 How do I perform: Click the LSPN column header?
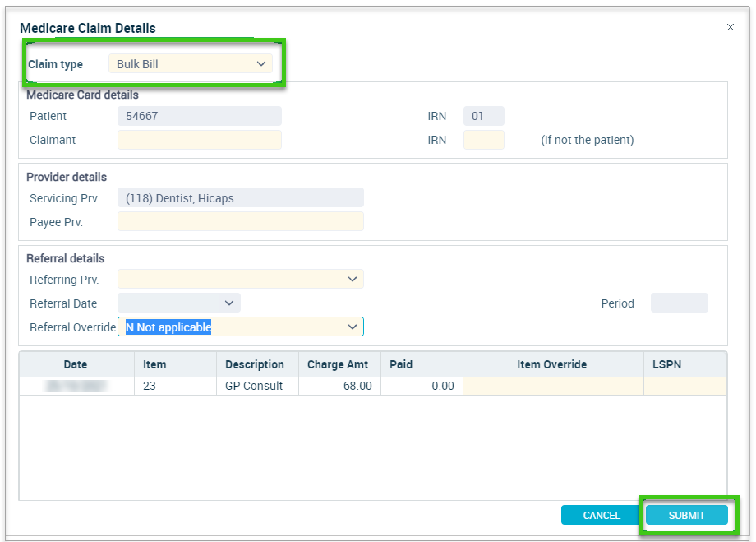(x=685, y=364)
